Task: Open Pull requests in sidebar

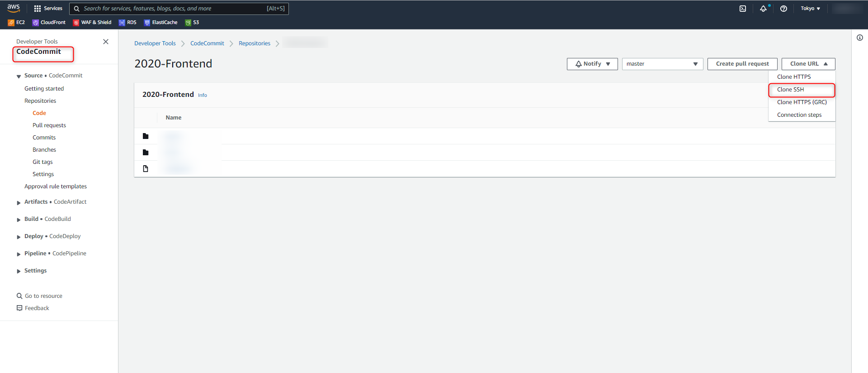Action: tap(49, 125)
